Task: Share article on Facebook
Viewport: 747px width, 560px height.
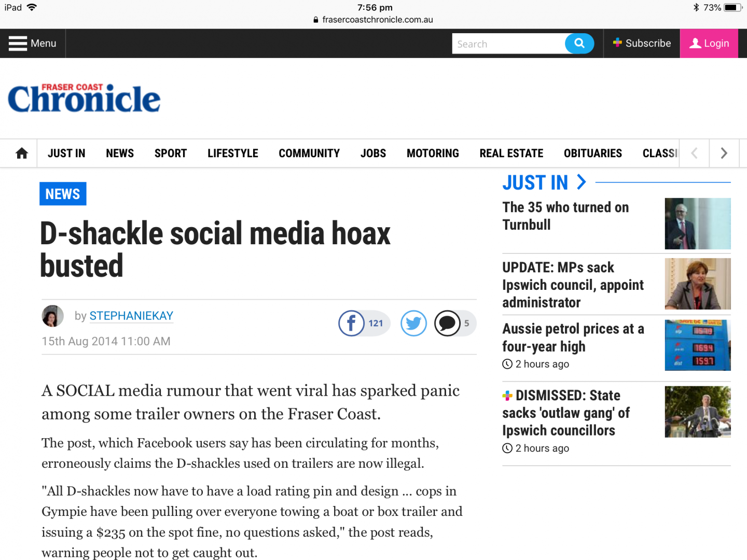Action: (x=352, y=324)
